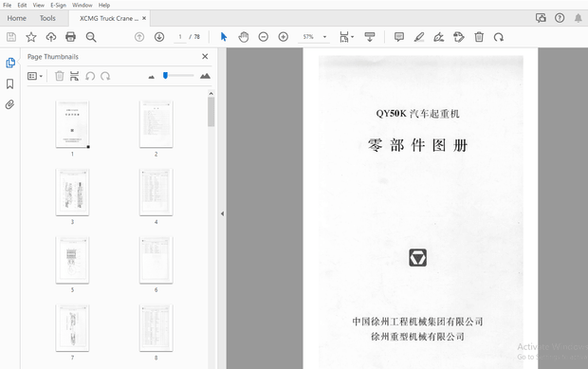
Task: Rotate thumbnail counterclockwise
Action: click(x=90, y=76)
